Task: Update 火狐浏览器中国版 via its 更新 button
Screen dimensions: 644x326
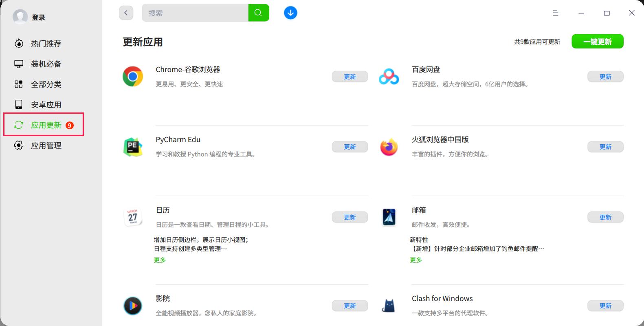Action: tap(605, 147)
